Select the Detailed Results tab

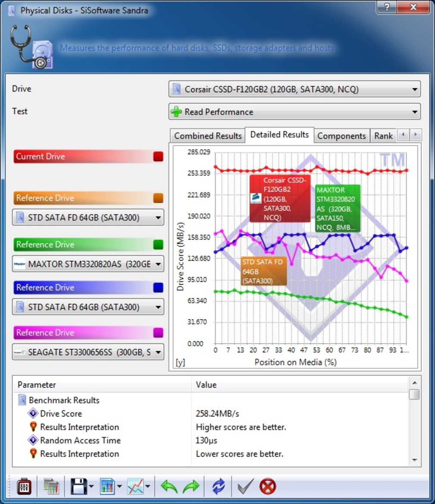click(279, 135)
